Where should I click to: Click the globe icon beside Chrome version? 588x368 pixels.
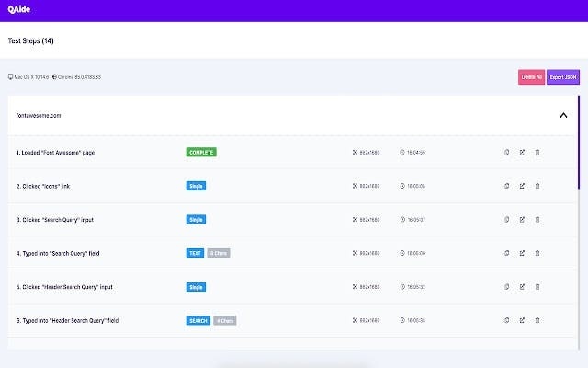[54, 77]
